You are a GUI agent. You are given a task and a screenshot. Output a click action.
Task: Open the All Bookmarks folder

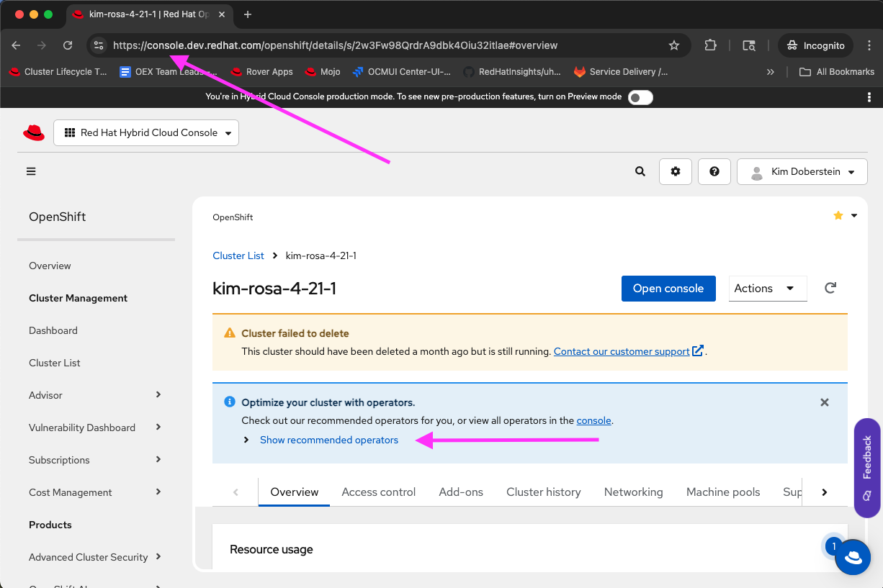point(837,71)
